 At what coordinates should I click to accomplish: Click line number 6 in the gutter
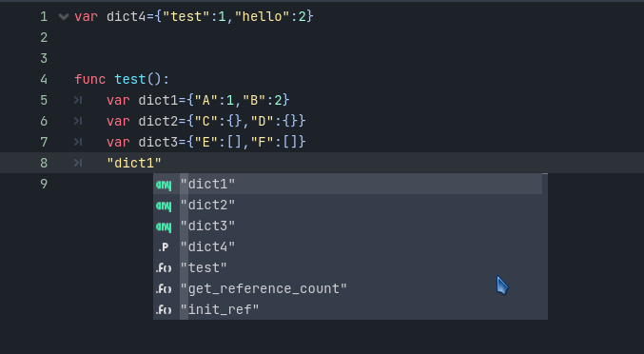44,121
